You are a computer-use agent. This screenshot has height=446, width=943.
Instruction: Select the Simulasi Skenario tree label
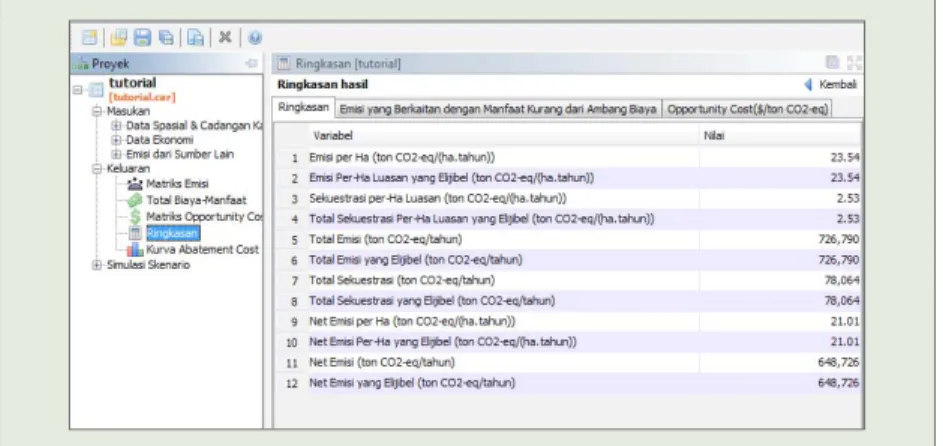(x=148, y=265)
